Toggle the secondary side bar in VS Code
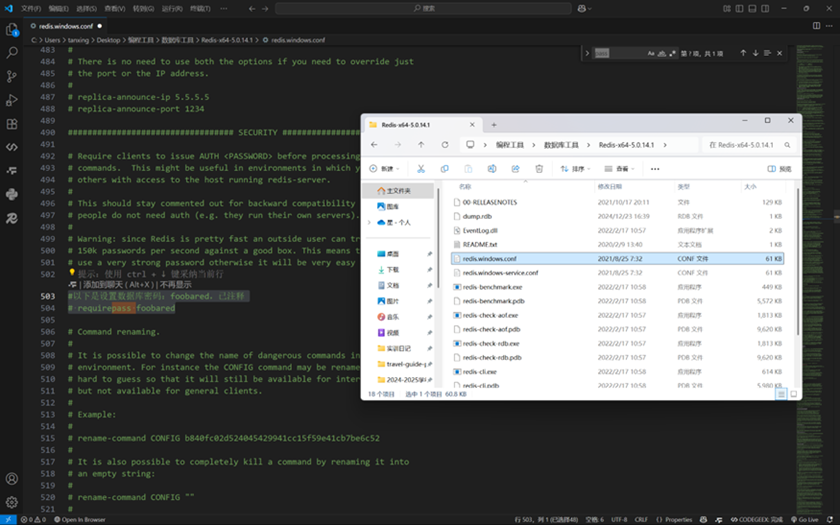 tap(765, 9)
